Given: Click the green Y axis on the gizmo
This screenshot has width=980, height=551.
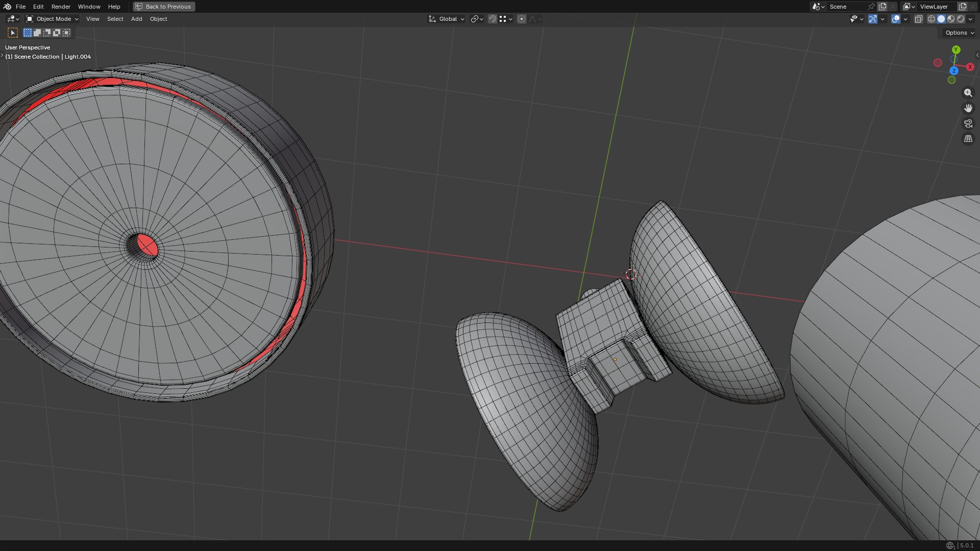Looking at the screenshot, I should [x=956, y=49].
